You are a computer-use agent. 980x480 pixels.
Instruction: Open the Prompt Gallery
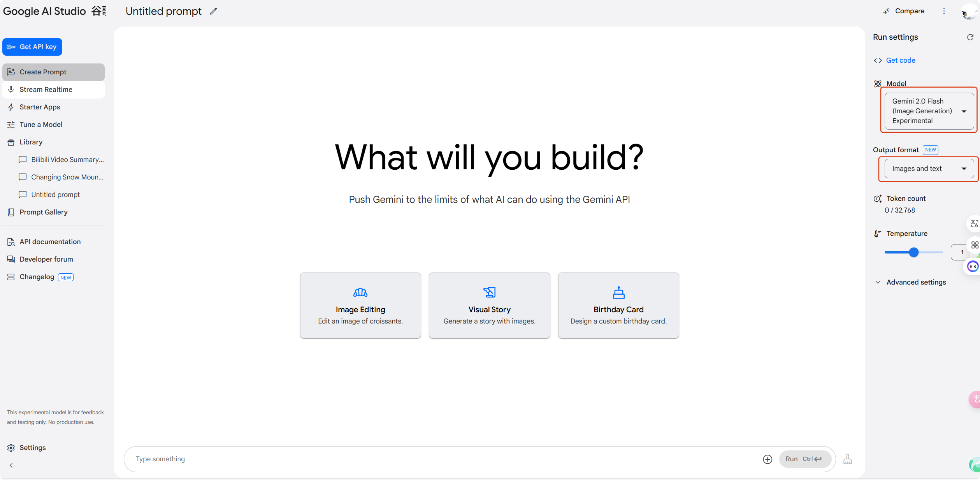point(43,212)
